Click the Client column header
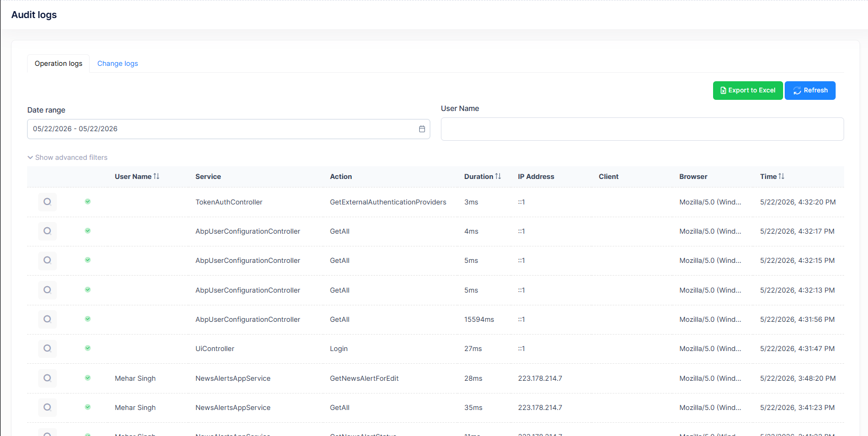Viewport: 868px width, 436px height. coord(609,177)
